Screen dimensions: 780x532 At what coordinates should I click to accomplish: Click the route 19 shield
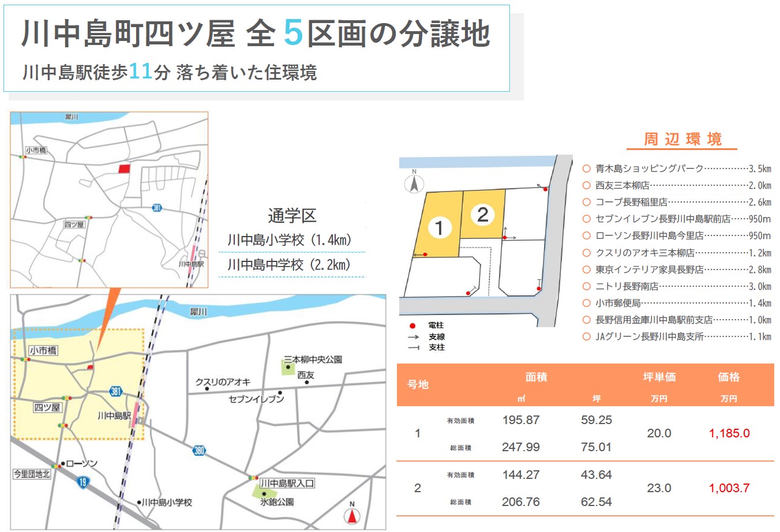82,482
